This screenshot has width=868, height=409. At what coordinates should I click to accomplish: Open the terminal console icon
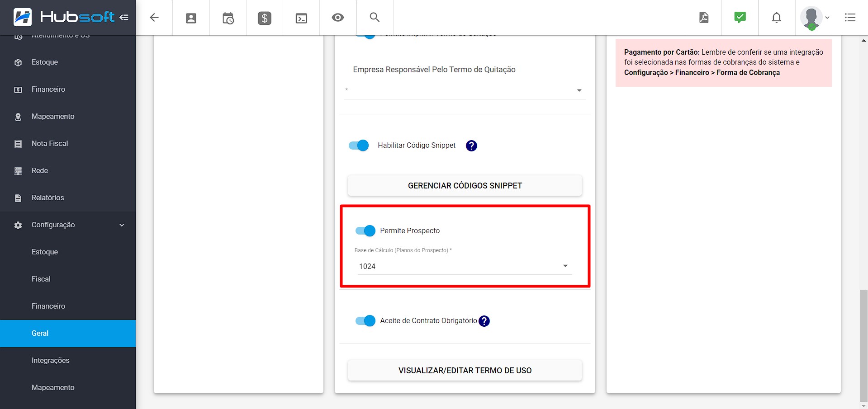coord(301,18)
